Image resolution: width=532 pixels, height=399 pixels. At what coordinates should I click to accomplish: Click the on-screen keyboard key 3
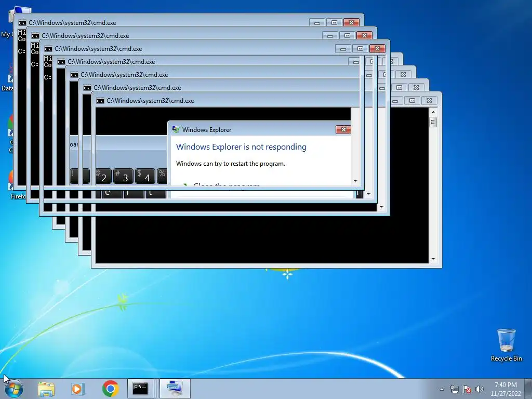(123, 177)
